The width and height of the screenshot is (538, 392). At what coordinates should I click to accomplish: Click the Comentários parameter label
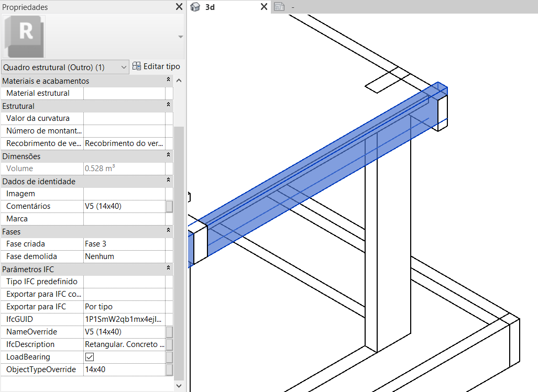point(28,206)
